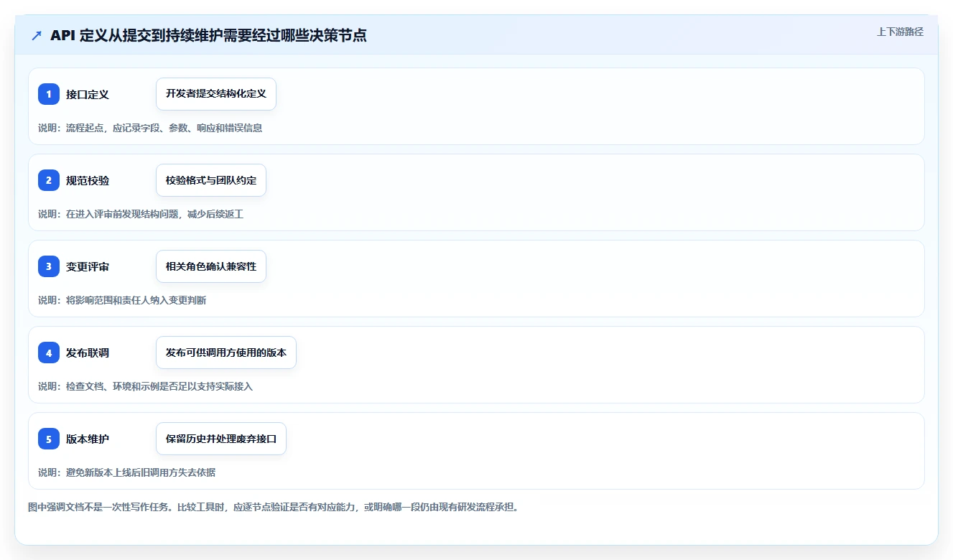This screenshot has height=560, width=953.
Task: Click the note 说明：避免新版本上线后旧调用方失去依据
Action: 126,472
